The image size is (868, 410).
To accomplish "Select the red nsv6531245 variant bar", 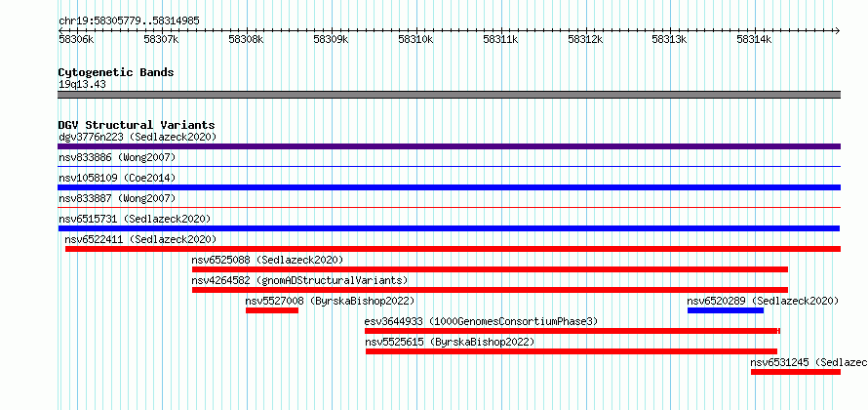I will [796, 372].
